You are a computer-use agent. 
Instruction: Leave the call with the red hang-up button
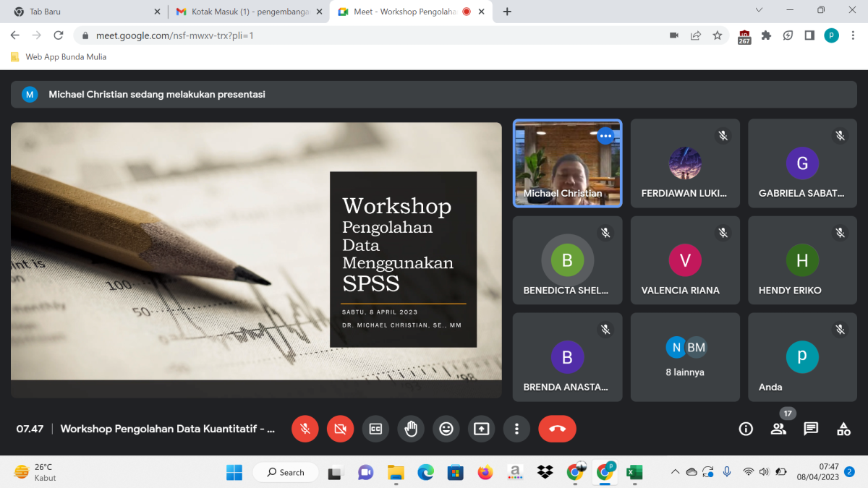coord(557,429)
